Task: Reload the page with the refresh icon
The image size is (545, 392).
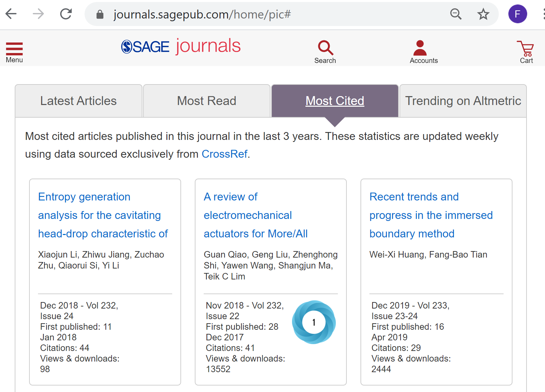Action: tap(66, 14)
